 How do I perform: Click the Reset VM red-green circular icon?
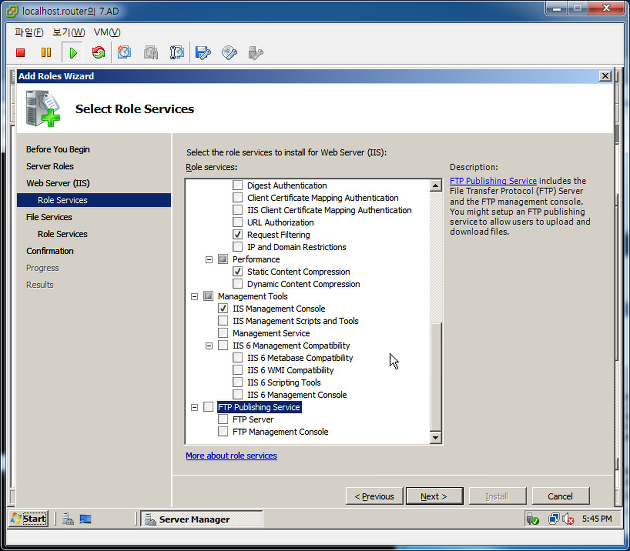point(98,53)
